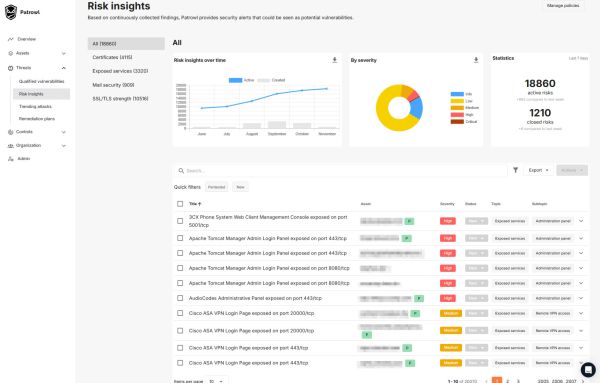
Task: Focus the Search input field
Action: point(341,171)
